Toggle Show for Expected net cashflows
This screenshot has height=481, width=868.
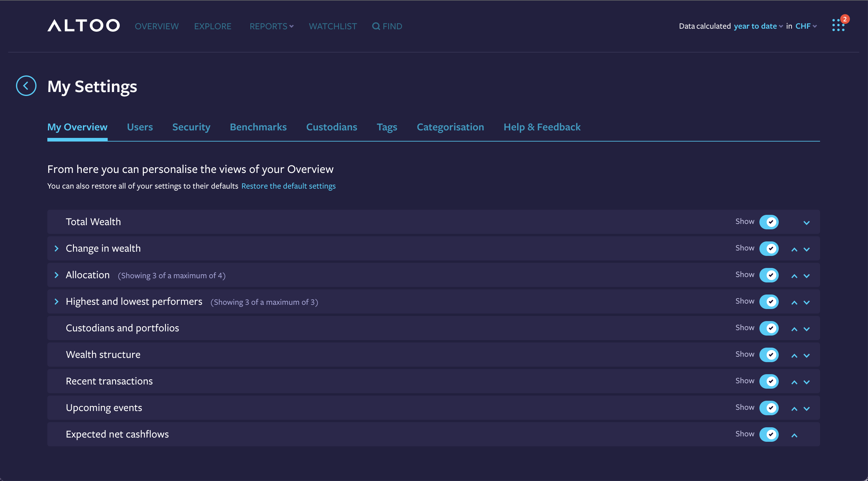[x=768, y=435]
